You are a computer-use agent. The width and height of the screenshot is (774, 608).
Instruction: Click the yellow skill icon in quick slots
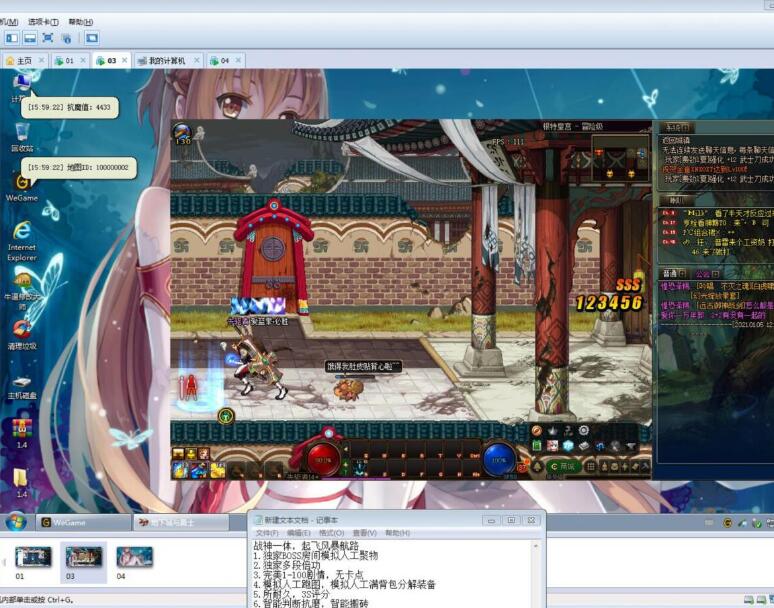point(218,469)
